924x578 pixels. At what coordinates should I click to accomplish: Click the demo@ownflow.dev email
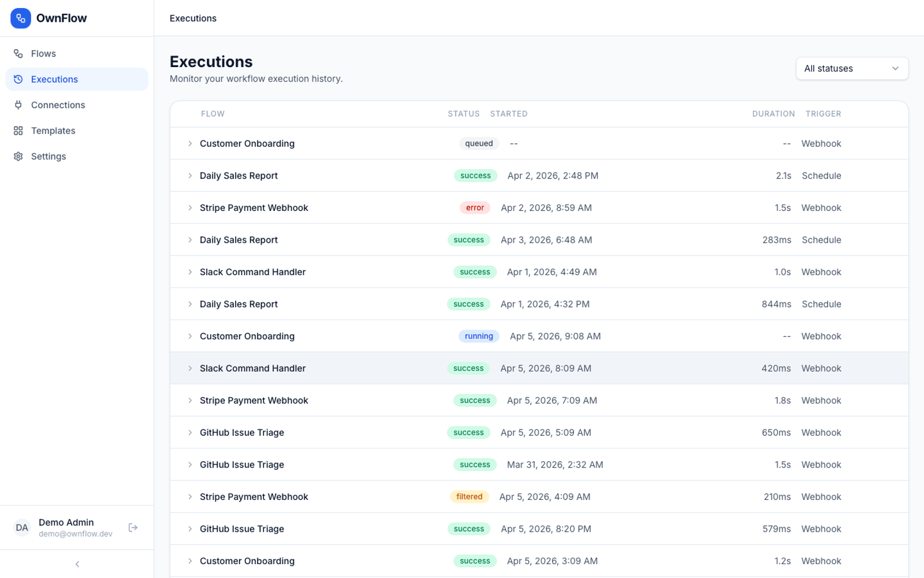pos(76,534)
